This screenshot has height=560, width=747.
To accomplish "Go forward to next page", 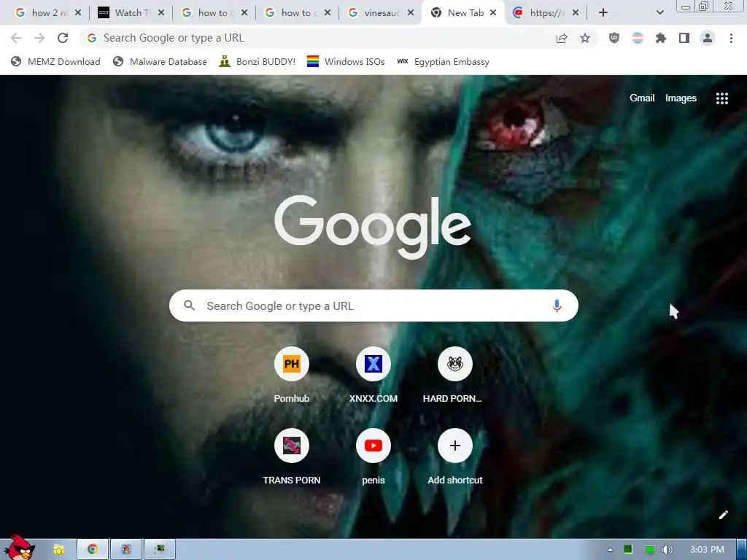I will click(39, 38).
